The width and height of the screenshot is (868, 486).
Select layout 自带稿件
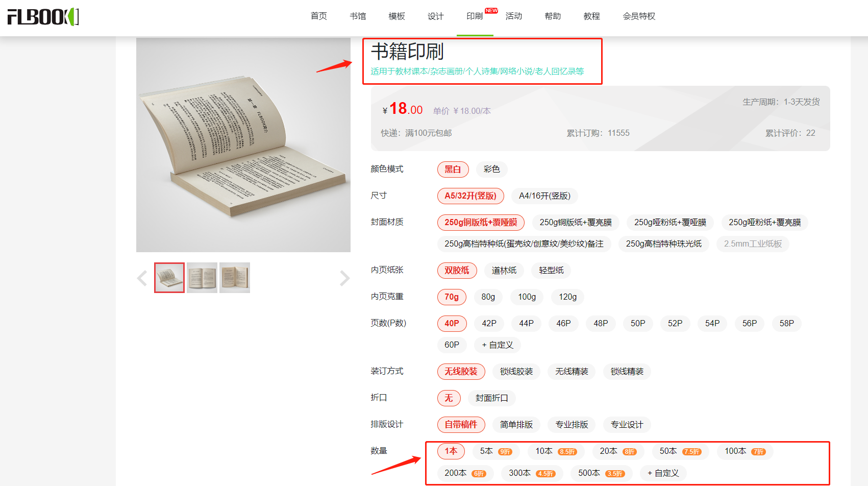pyautogui.click(x=461, y=425)
